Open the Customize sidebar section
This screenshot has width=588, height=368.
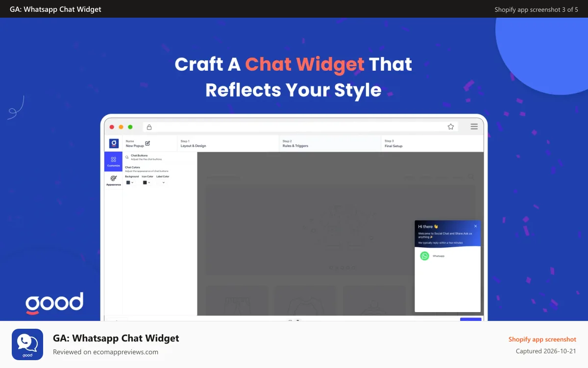pyautogui.click(x=113, y=161)
